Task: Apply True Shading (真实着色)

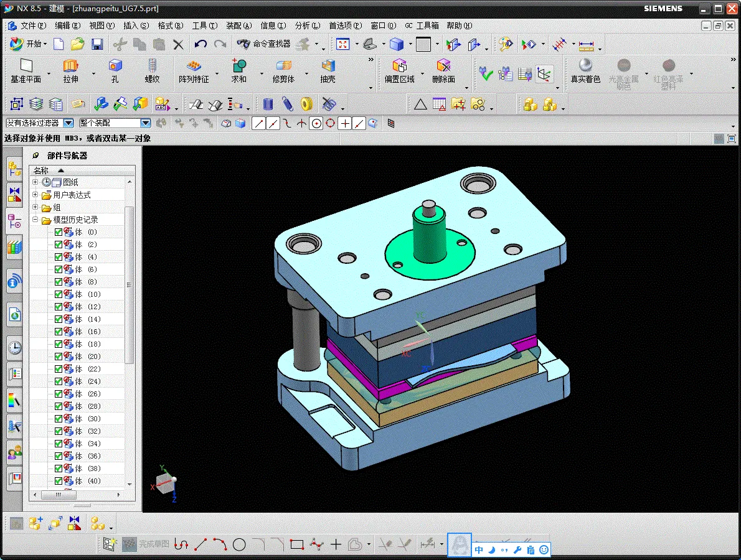Action: pos(585,71)
